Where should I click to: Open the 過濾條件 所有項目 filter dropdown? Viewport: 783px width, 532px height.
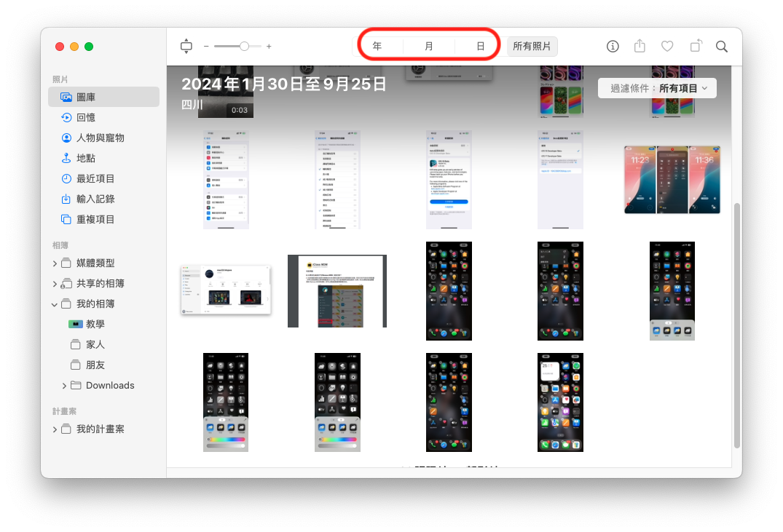[x=657, y=88]
